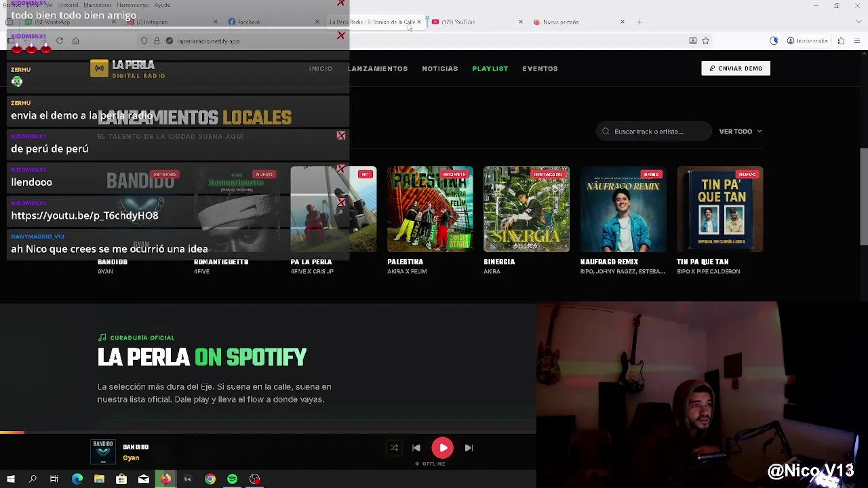Open Windows taskbar search

[x=33, y=479]
